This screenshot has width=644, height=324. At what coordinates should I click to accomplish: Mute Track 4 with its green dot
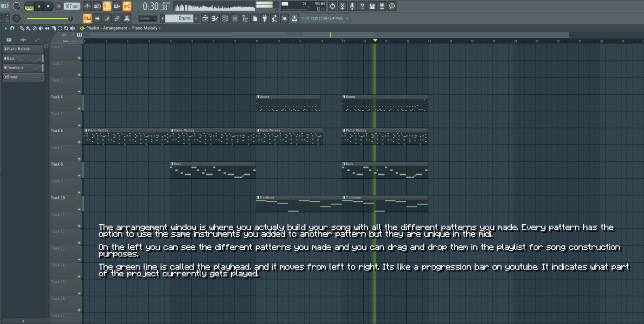click(79, 108)
